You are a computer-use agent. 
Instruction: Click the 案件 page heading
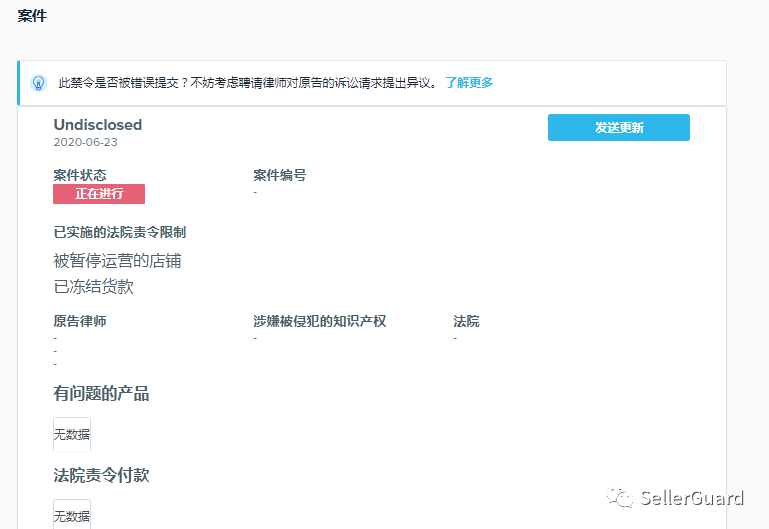32,16
